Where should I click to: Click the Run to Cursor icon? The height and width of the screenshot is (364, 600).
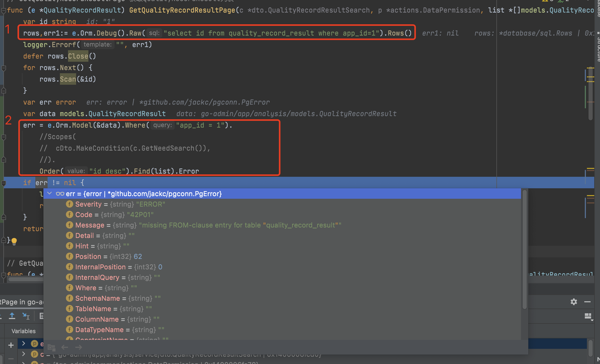[26, 316]
